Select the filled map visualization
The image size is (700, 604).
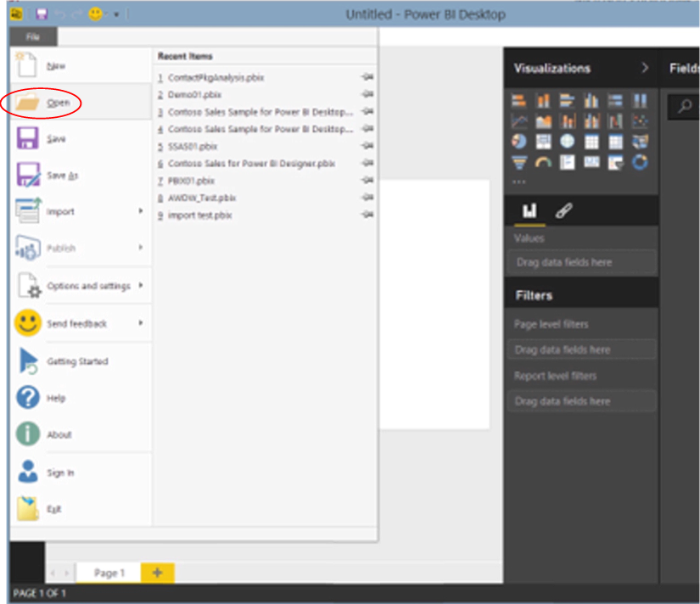(x=640, y=142)
